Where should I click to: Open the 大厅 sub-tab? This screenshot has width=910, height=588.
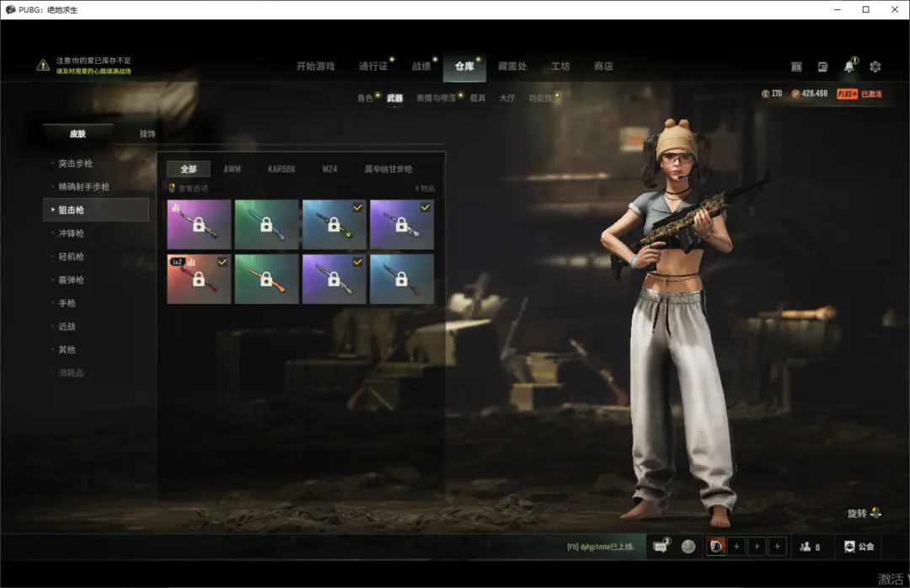(507, 98)
